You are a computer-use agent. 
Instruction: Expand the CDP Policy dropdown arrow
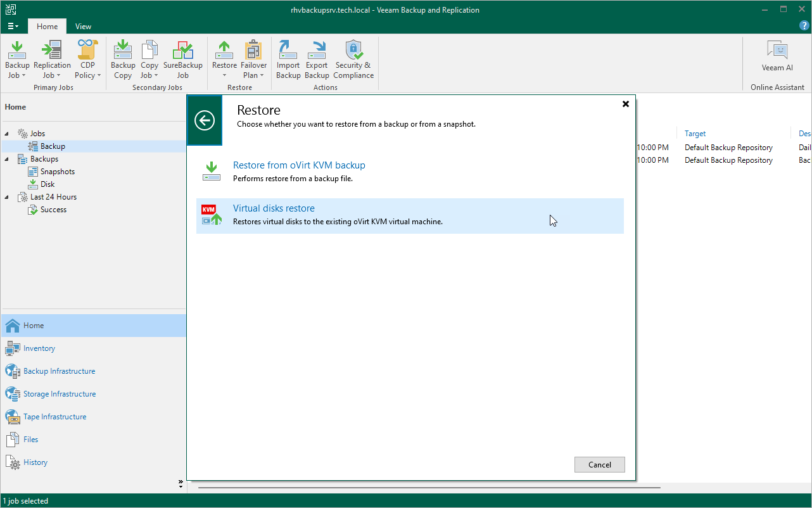[99, 75]
